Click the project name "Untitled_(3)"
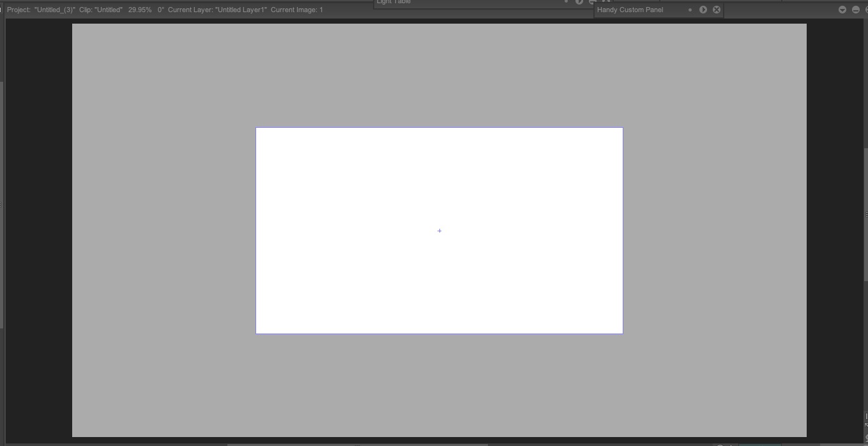The width and height of the screenshot is (868, 446). tap(55, 10)
